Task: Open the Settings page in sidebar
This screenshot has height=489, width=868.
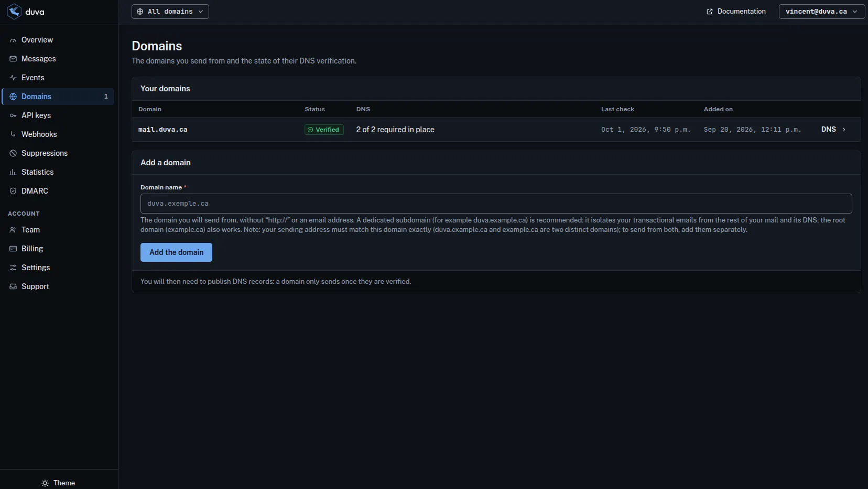Action: (58, 268)
